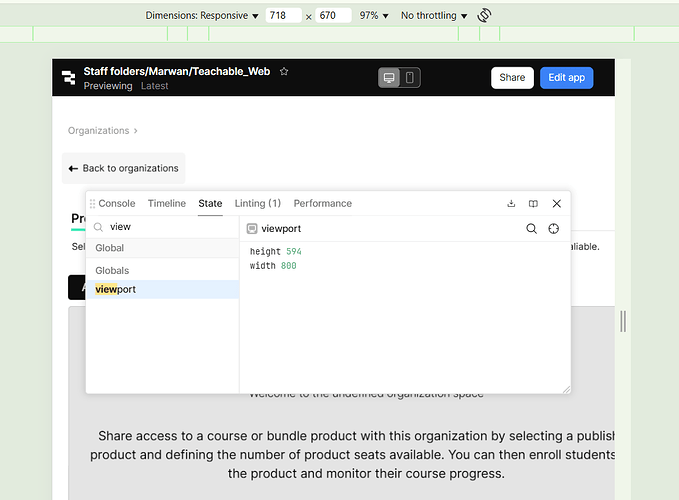Star the Teachable_Web app as favorite
This screenshot has width=679, height=500.
[x=284, y=72]
